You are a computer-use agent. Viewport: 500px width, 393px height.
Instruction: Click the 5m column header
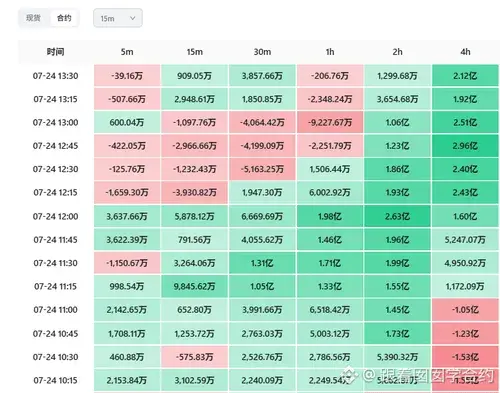click(127, 52)
